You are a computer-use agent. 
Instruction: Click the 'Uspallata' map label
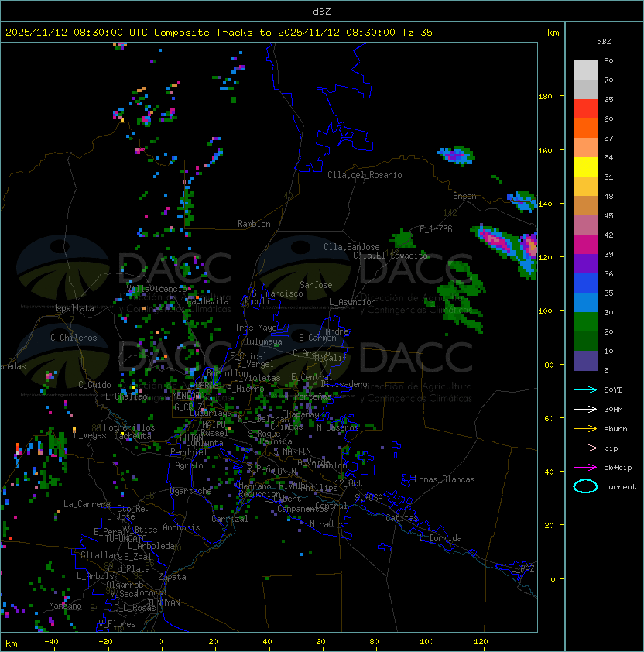click(74, 308)
